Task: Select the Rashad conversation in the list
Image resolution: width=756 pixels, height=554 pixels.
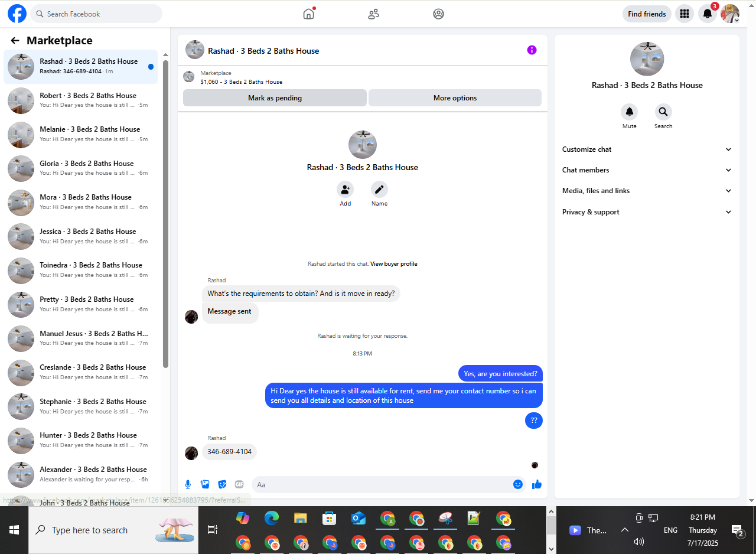Action: point(81,66)
